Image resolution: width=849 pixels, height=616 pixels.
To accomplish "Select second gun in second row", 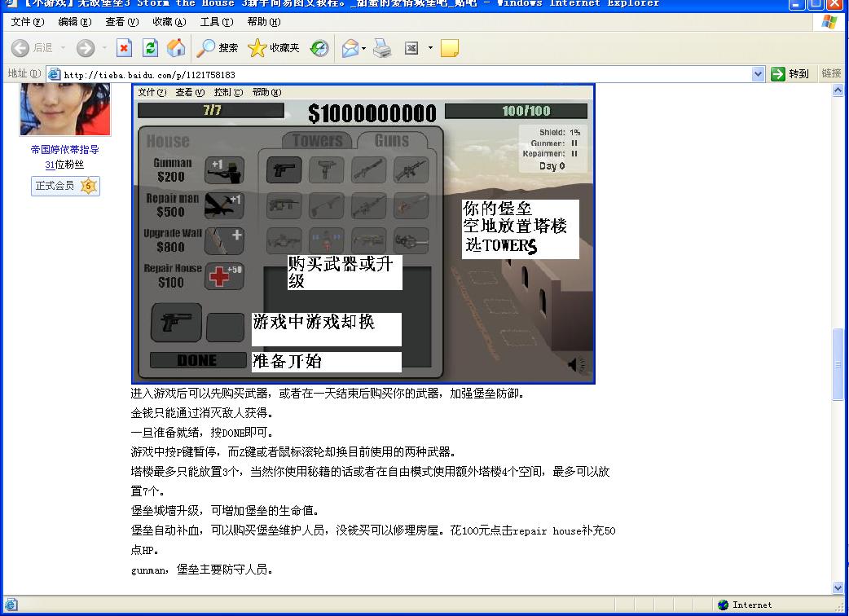I will click(x=327, y=205).
